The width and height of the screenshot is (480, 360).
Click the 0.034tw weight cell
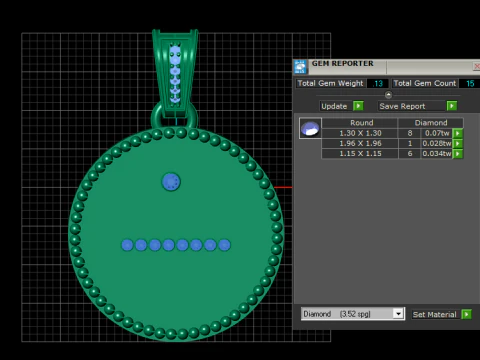pyautogui.click(x=437, y=154)
